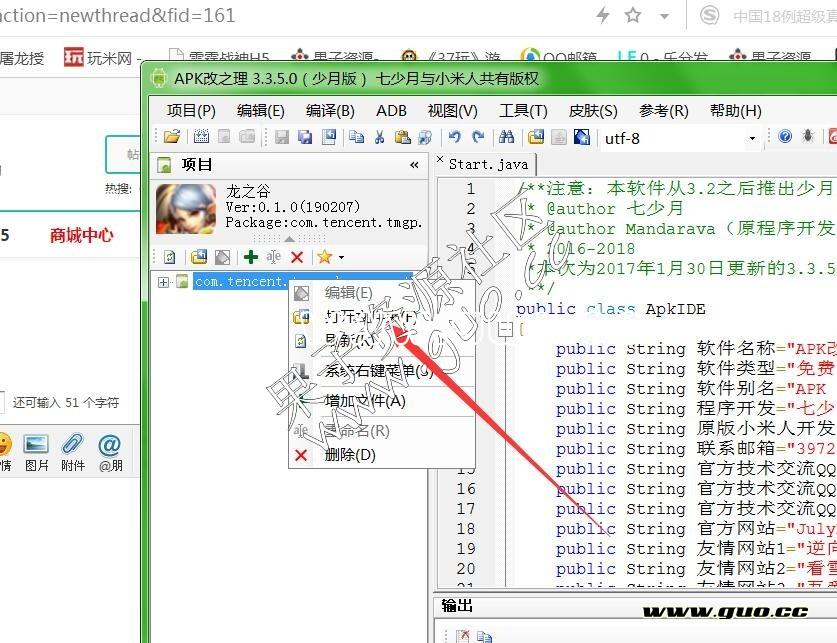Collapse the ApkIDE class code fold marker
The width and height of the screenshot is (837, 643).
(x=505, y=329)
